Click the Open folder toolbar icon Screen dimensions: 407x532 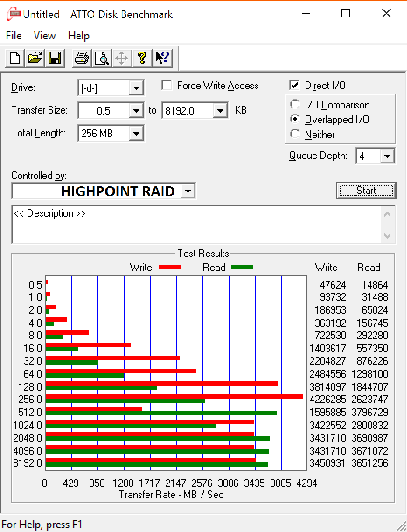pyautogui.click(x=35, y=58)
